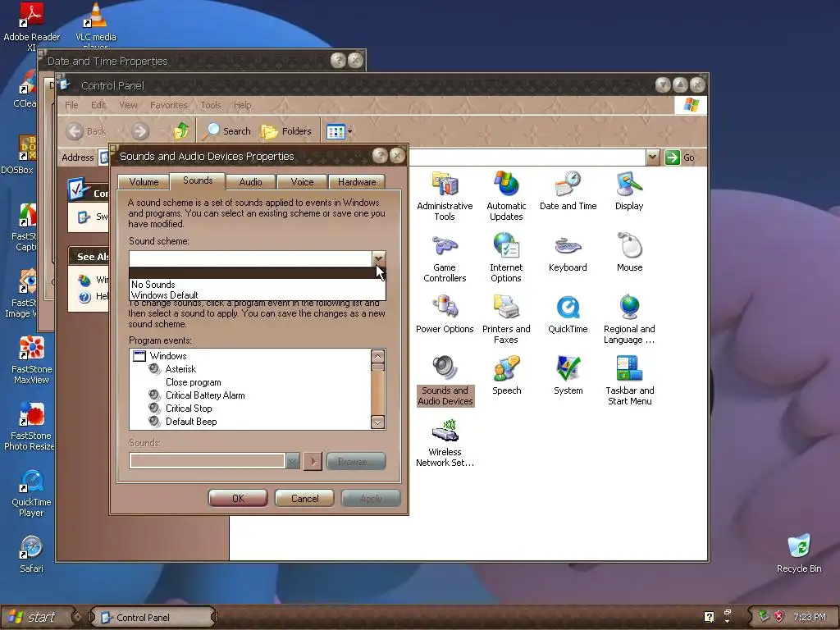Select Close program event

click(193, 382)
